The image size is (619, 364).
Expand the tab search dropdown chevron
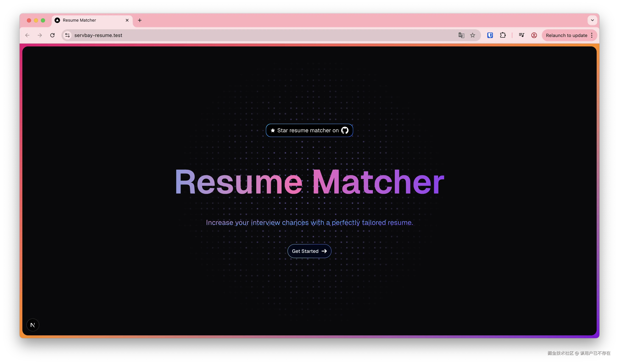click(x=592, y=20)
